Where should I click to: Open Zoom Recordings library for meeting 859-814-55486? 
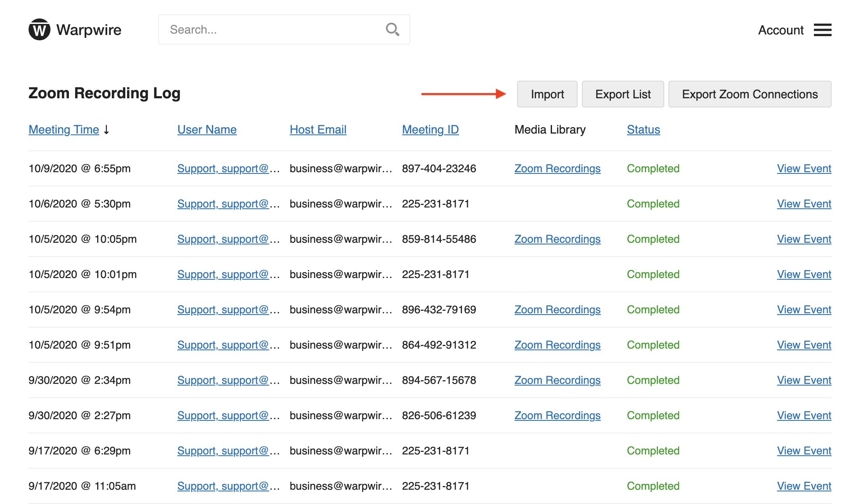557,239
